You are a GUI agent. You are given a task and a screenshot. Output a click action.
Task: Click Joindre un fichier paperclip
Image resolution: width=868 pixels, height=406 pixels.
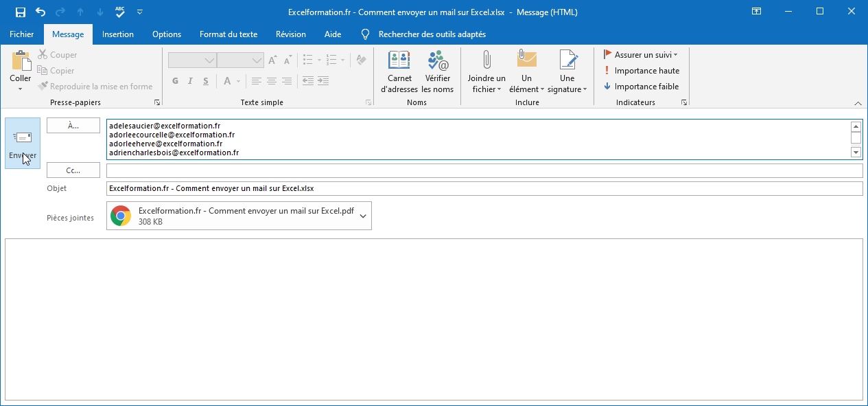(x=486, y=71)
